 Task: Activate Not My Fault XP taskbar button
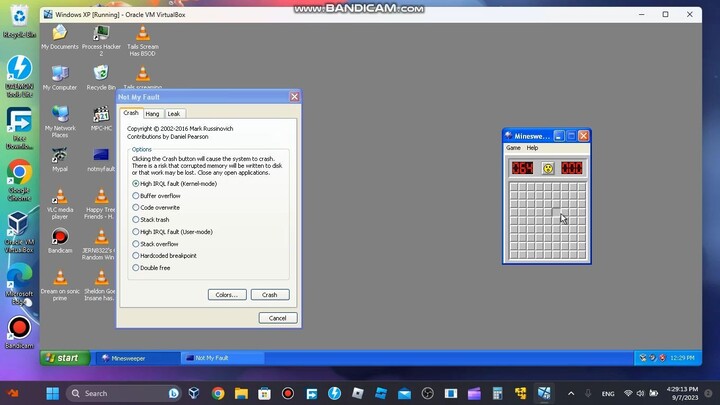[222, 358]
